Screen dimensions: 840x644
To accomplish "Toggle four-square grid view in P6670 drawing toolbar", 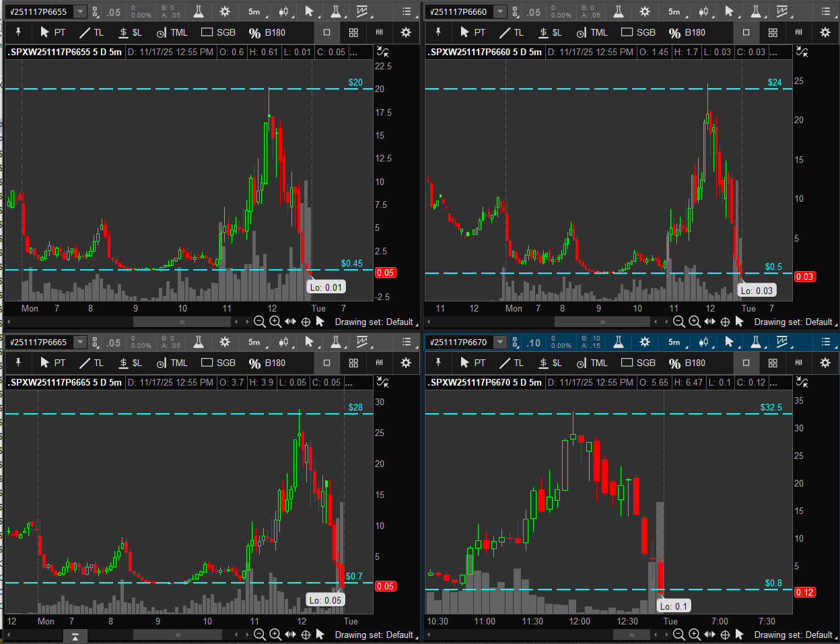I will click(x=773, y=363).
